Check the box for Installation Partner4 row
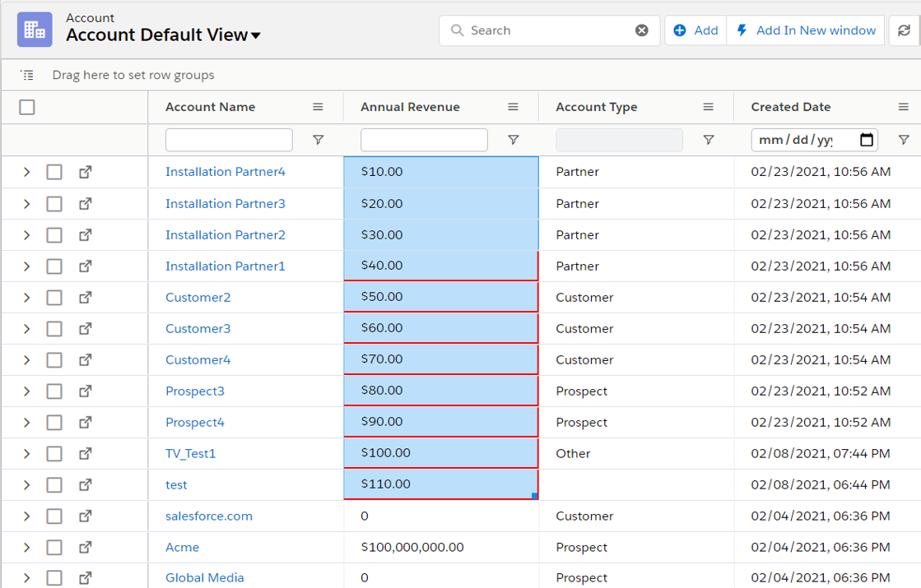Screen dimensions: 921x588 pos(54,172)
